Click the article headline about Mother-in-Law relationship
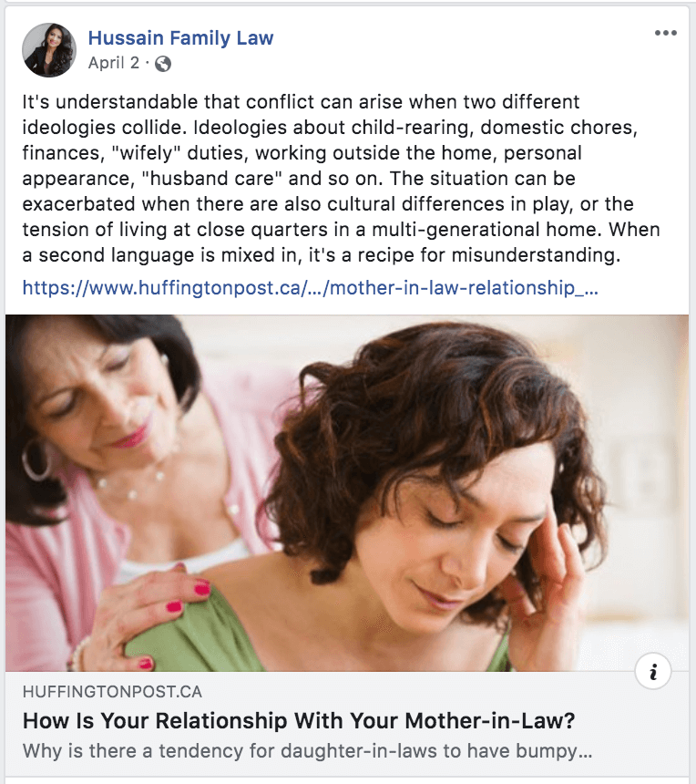The height and width of the screenshot is (784, 696). [299, 721]
